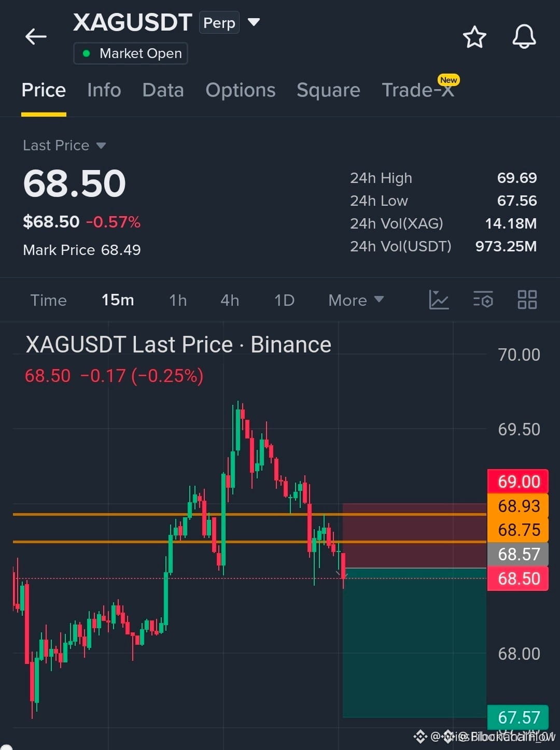Tap the red short-position stop zone

click(x=414, y=535)
